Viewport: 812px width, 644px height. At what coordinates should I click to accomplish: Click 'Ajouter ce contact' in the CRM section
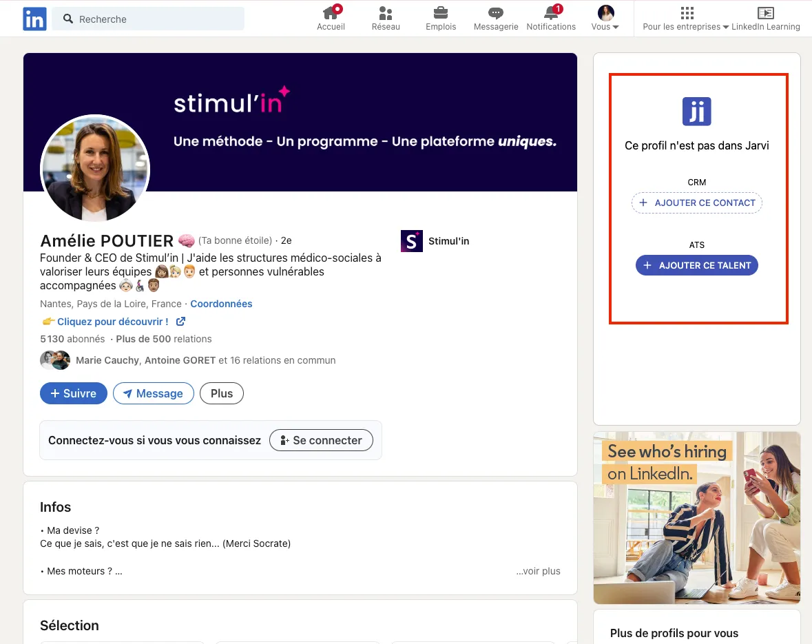point(696,202)
